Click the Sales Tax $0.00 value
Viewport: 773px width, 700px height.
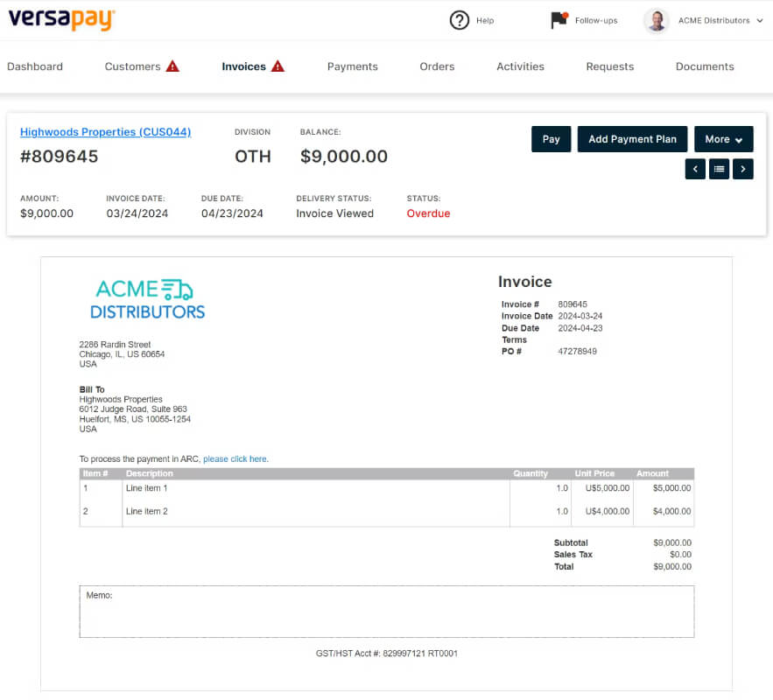click(680, 554)
